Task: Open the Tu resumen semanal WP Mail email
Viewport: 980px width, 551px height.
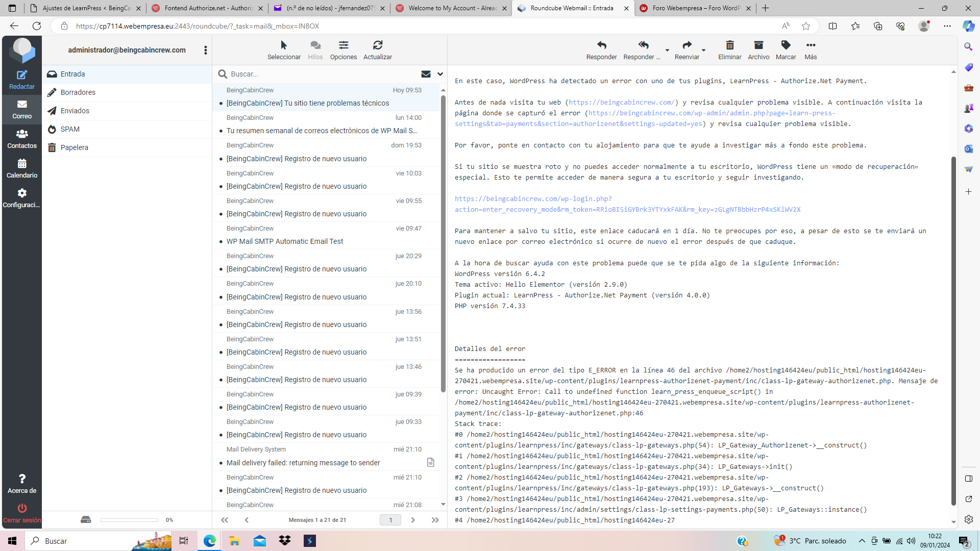Action: [x=326, y=124]
